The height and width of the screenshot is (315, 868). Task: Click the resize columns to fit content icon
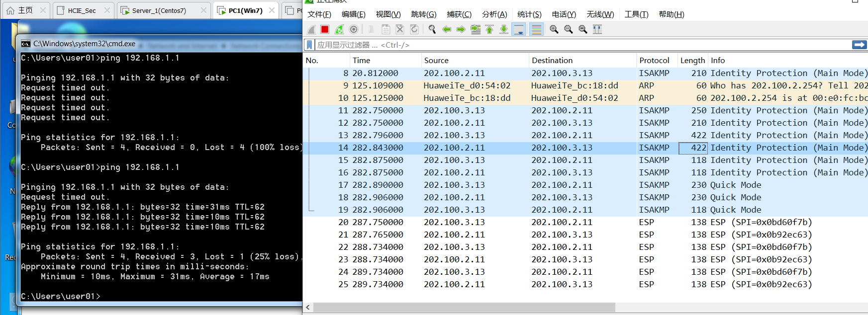597,29
